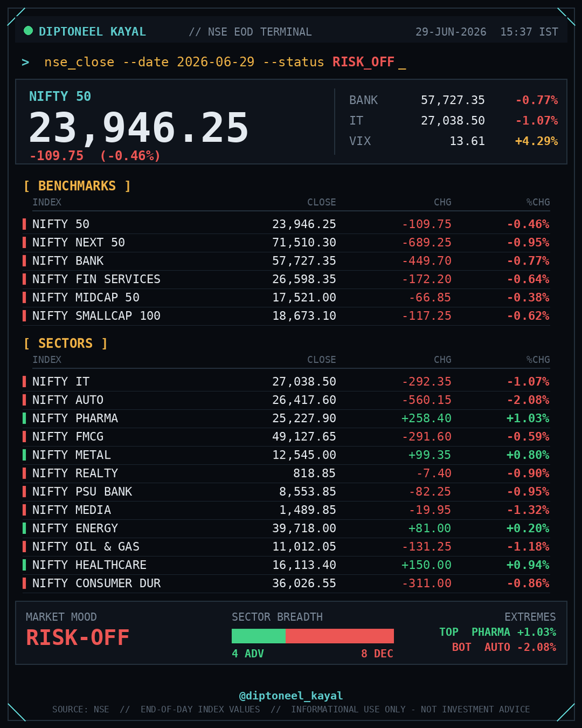The height and width of the screenshot is (728, 582).
Task: Select the NIFTY MIDCAP 50 row
Action: click(286, 297)
